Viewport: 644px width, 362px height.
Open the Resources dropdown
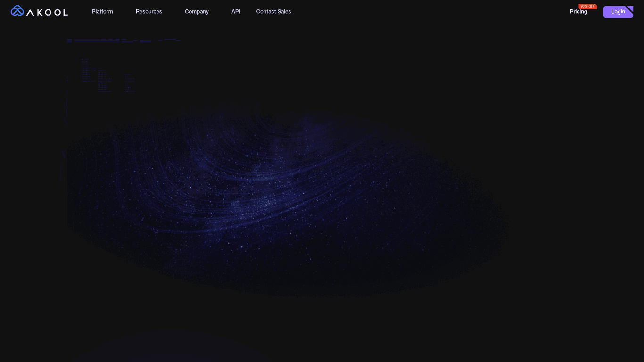point(149,12)
